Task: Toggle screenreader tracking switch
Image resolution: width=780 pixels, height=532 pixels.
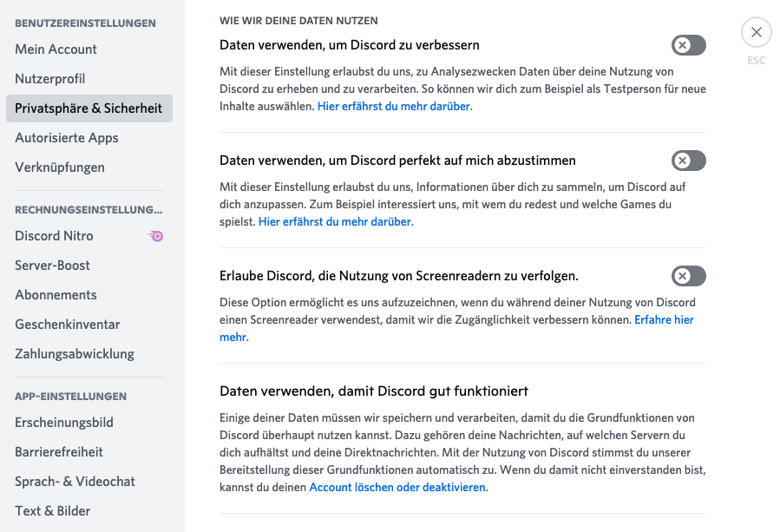Action: point(688,276)
